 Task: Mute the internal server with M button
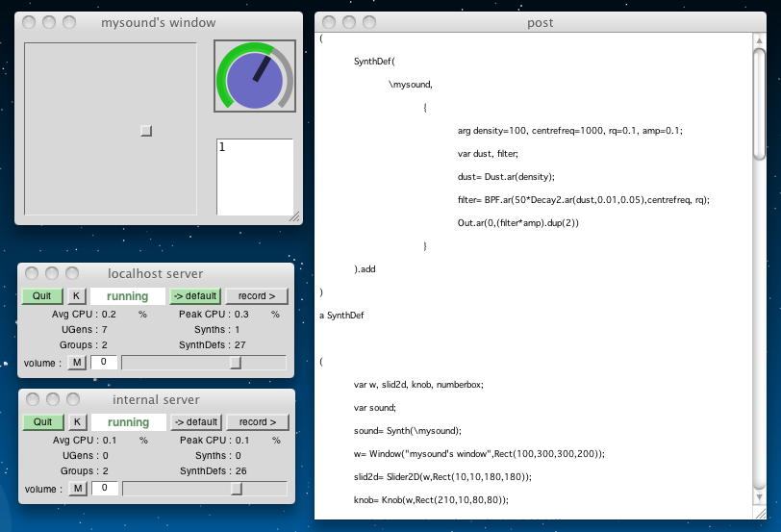pyautogui.click(x=78, y=489)
